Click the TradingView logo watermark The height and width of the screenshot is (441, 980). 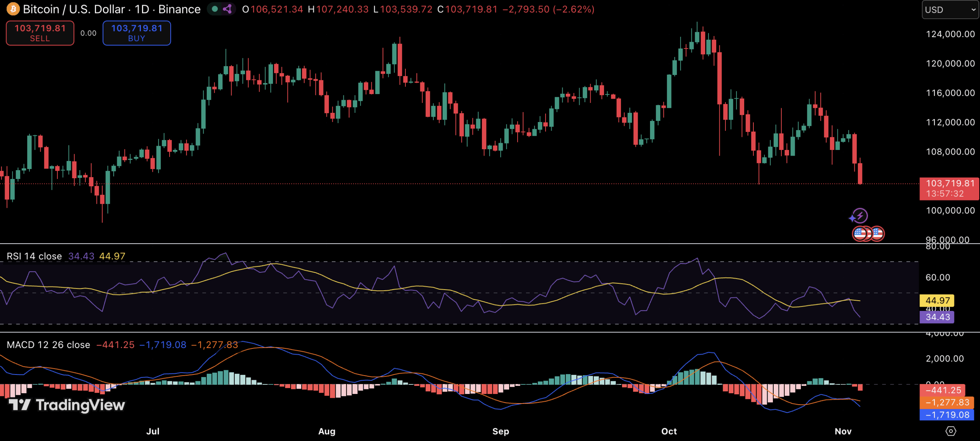tap(67, 405)
